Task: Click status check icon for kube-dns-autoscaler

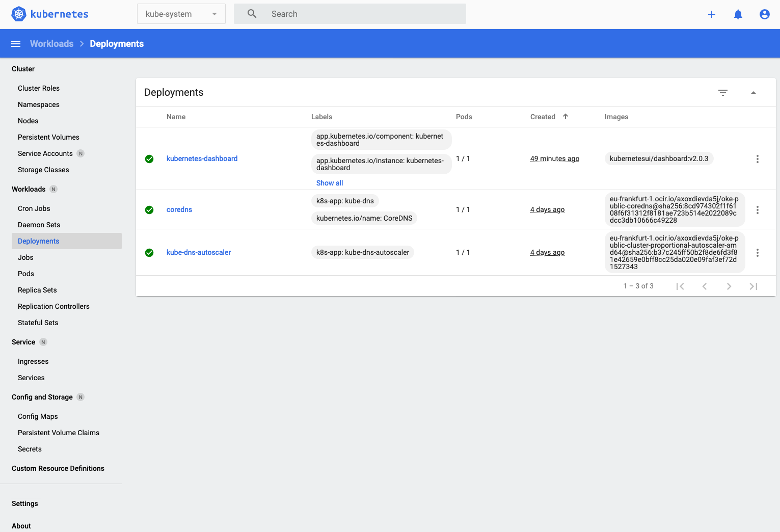Action: [149, 253]
